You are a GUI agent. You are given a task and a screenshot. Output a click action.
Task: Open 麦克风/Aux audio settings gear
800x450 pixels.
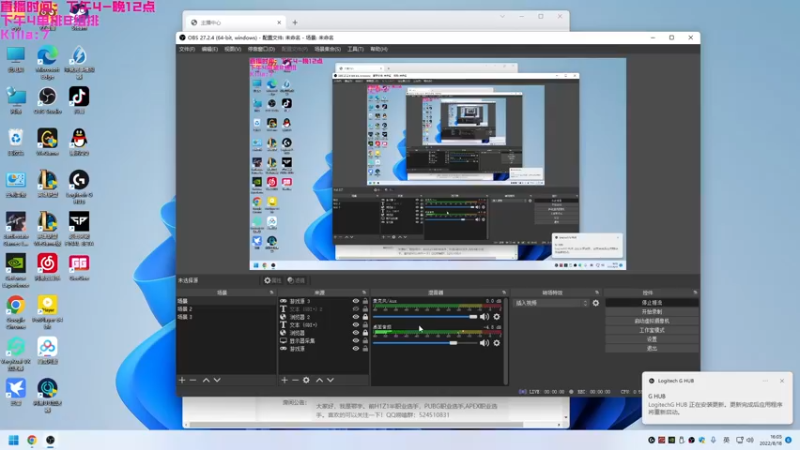point(496,317)
